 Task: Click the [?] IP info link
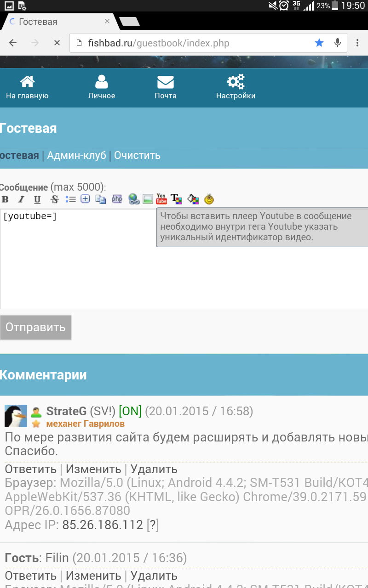coord(153,525)
